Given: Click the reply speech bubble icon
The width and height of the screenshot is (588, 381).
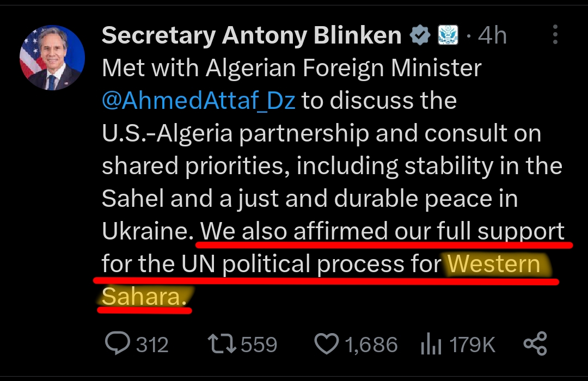Looking at the screenshot, I should pos(117,344).
